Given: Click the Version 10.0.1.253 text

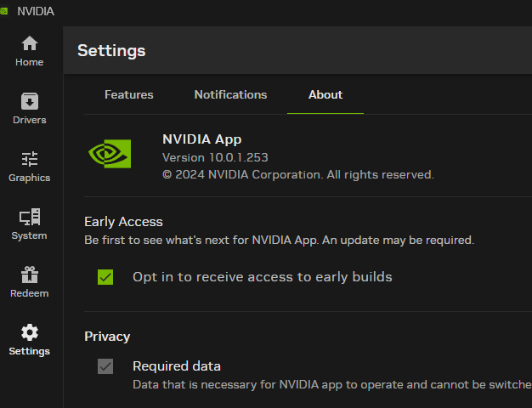Looking at the screenshot, I should (x=215, y=157).
